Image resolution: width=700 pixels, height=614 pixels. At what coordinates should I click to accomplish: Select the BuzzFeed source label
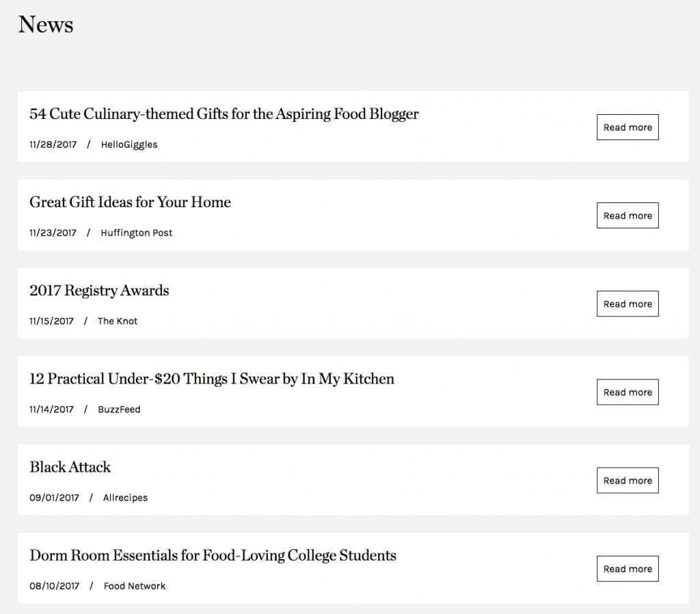tap(119, 410)
